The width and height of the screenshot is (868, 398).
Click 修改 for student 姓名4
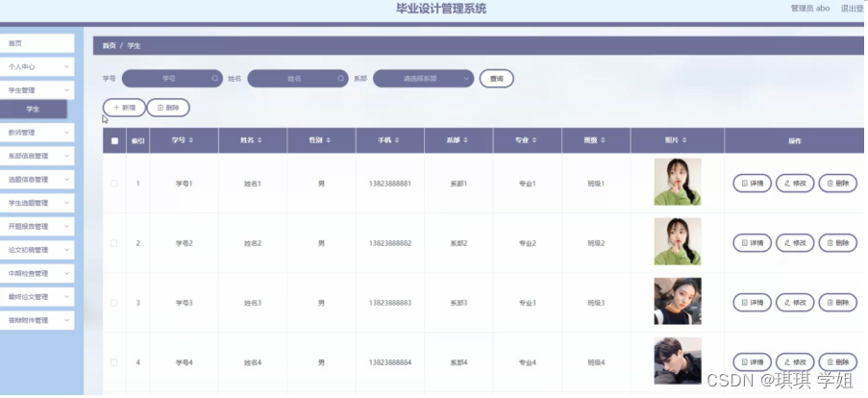(795, 362)
